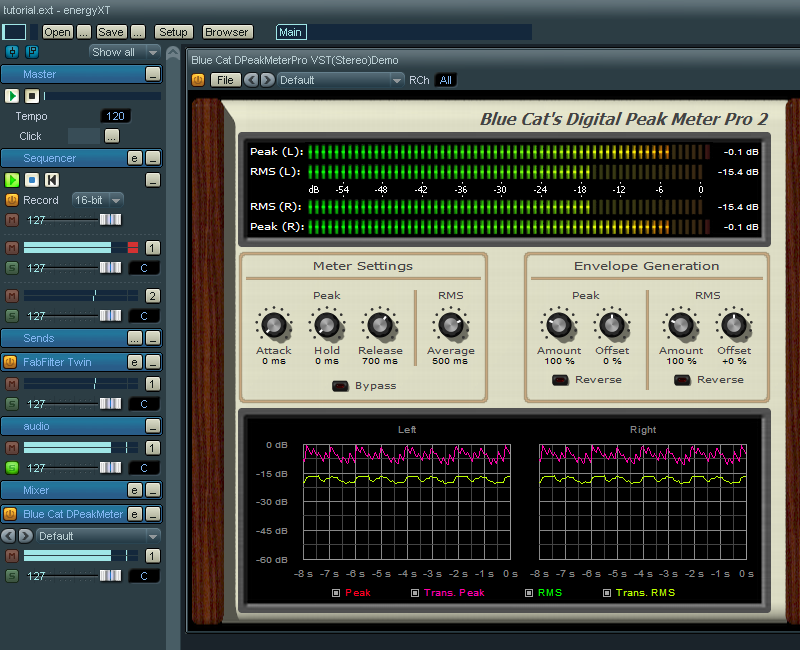Click the ... button in Sends header

(x=135, y=338)
